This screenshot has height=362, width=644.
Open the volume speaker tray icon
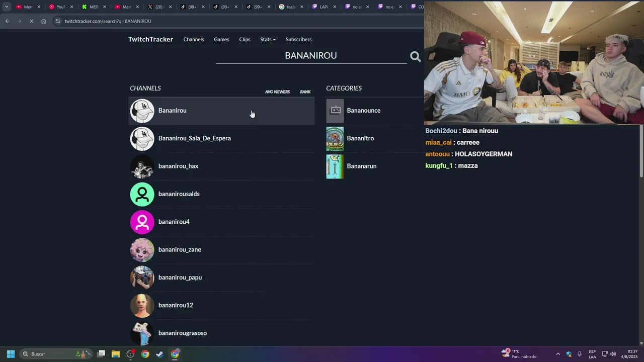613,354
